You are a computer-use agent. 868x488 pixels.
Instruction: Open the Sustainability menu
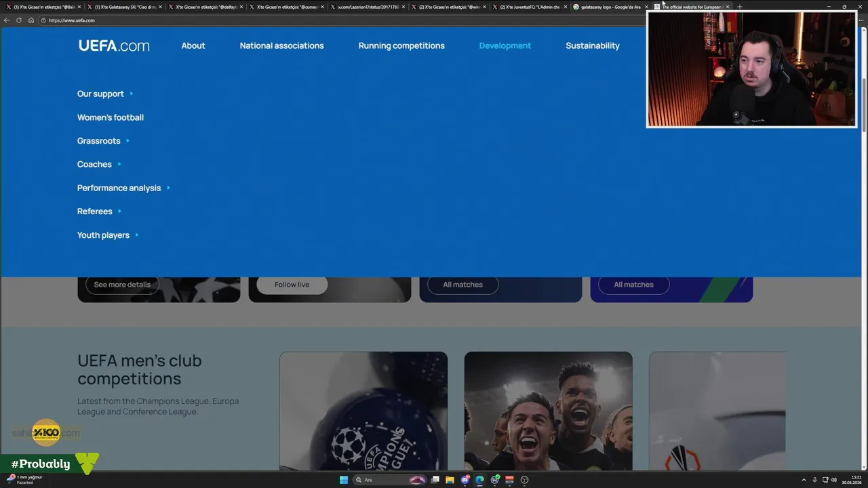point(593,45)
